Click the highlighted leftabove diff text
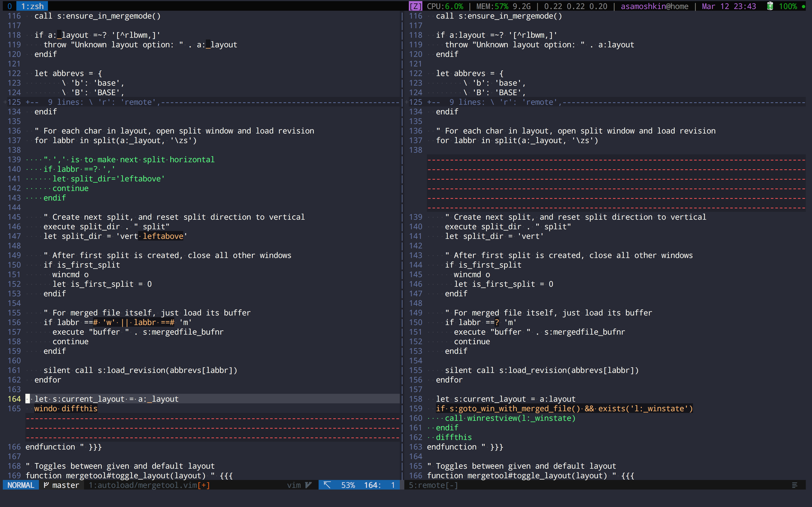812x507 pixels. tap(163, 236)
